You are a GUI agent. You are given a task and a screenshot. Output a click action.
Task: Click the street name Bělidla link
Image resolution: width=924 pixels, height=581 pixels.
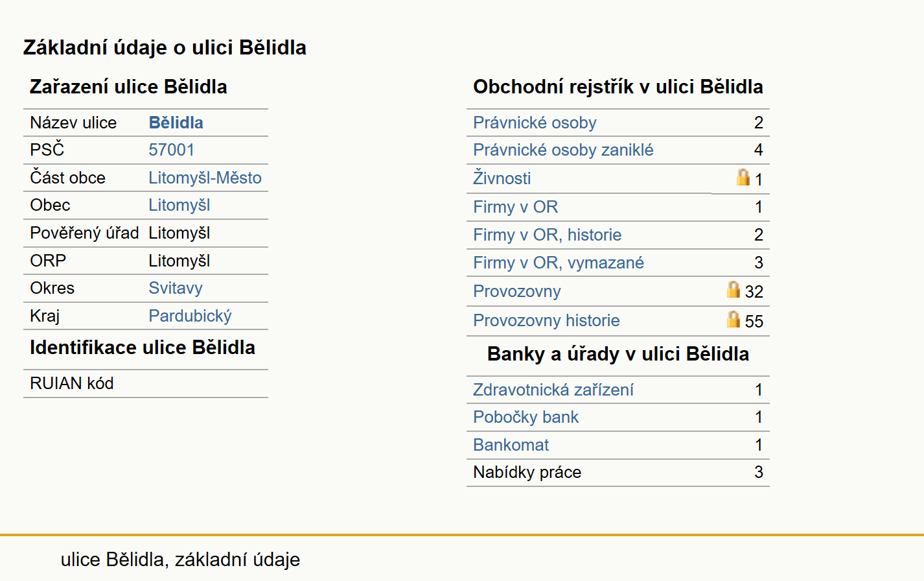coord(176,123)
